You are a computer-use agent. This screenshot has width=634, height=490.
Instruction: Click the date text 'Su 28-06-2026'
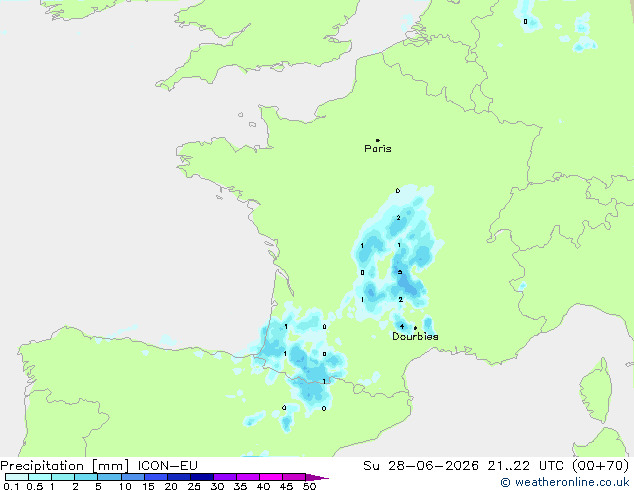pyautogui.click(x=421, y=466)
